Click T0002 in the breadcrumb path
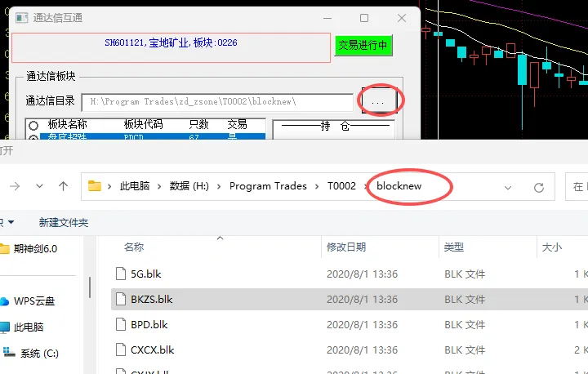This screenshot has width=588, height=374. click(x=341, y=186)
